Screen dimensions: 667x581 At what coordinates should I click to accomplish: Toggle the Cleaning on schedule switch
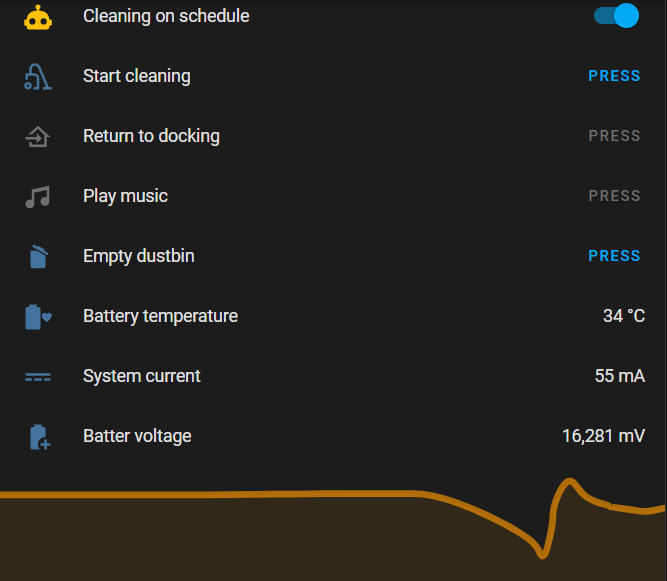616,16
